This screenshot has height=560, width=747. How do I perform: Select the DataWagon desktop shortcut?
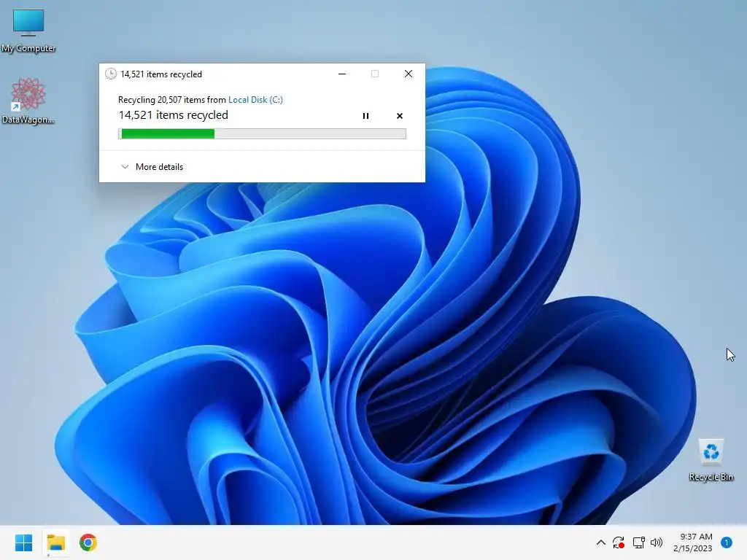pyautogui.click(x=28, y=101)
